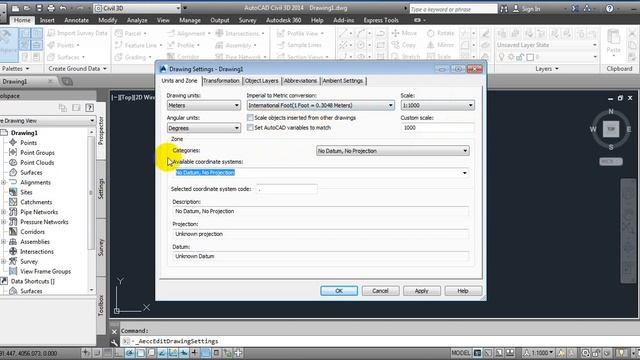Click the Mirror tool in ribbon
This screenshot has height=360, width=640.
click(440, 45)
